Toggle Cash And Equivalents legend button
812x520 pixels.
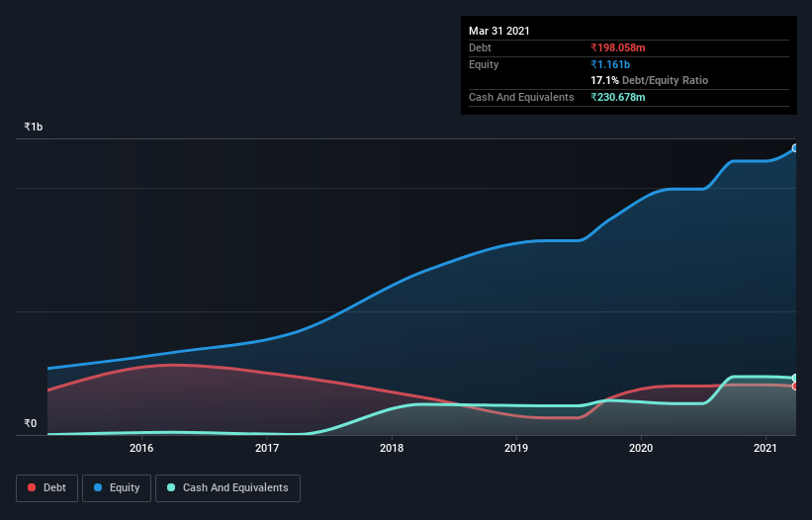(x=227, y=488)
